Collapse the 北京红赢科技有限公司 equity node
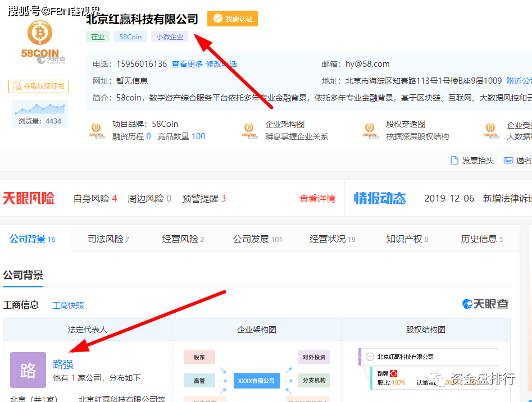532x402 pixels. click(370, 357)
